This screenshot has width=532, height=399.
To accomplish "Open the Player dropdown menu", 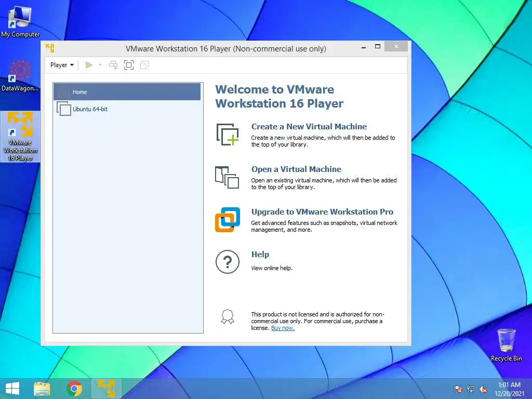I will 62,65.
